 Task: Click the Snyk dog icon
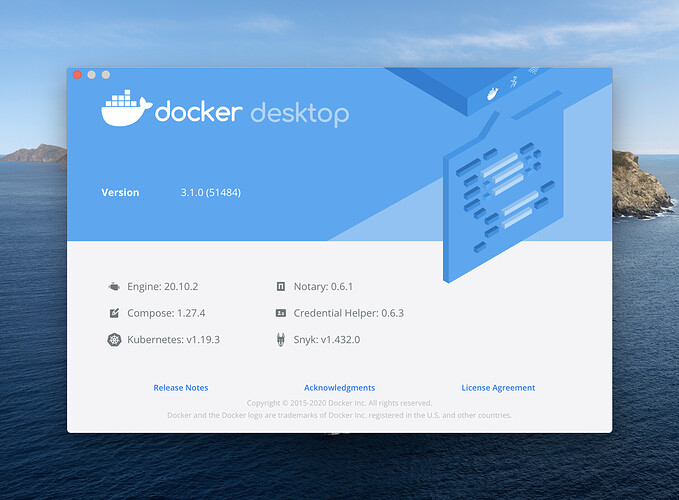click(281, 340)
